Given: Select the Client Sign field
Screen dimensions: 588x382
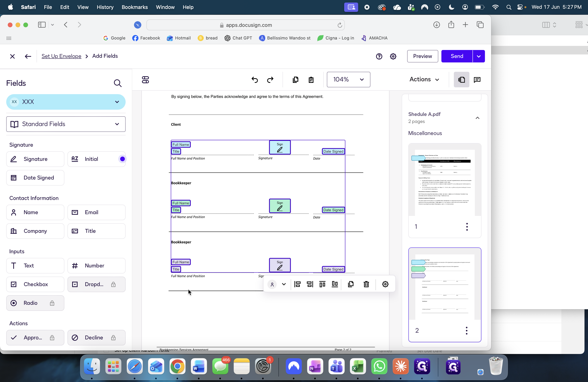Looking at the screenshot, I should point(280,147).
